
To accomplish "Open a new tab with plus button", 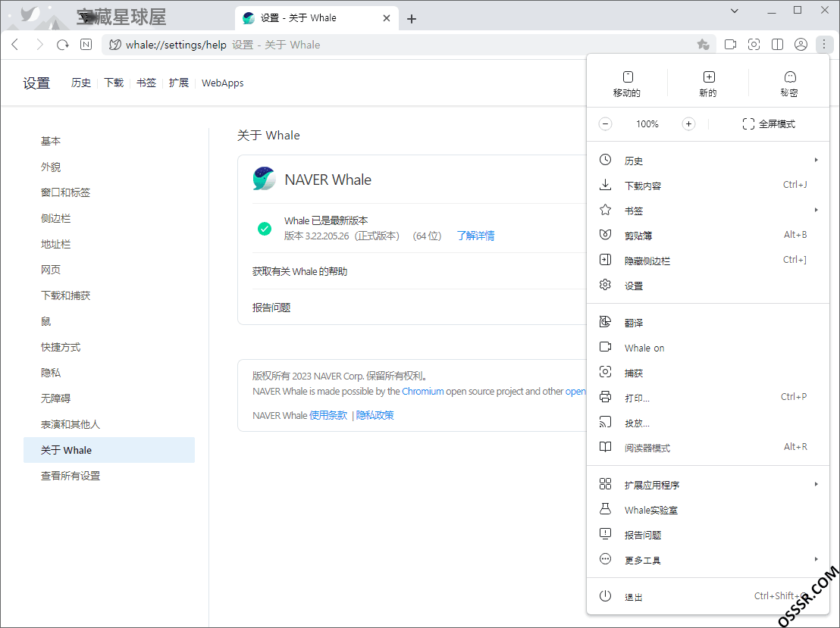I will coord(412,19).
